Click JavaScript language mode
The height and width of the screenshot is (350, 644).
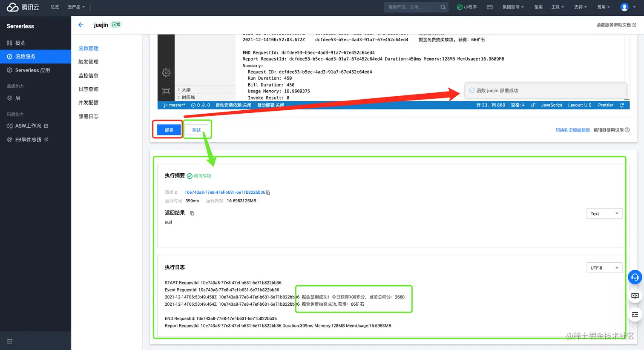coord(552,105)
